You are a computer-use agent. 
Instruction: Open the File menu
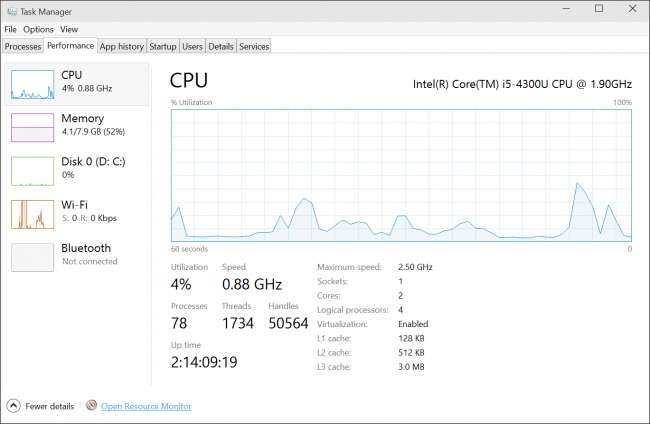point(10,30)
